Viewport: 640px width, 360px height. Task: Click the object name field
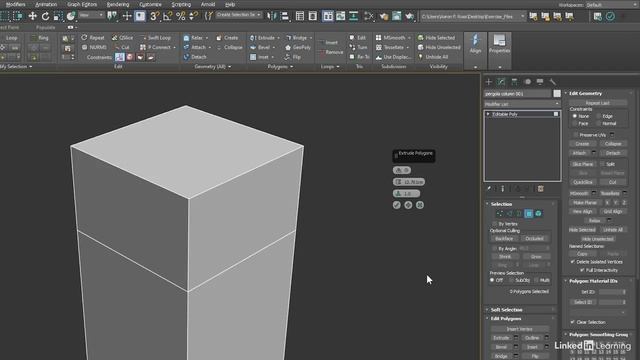[x=517, y=94]
